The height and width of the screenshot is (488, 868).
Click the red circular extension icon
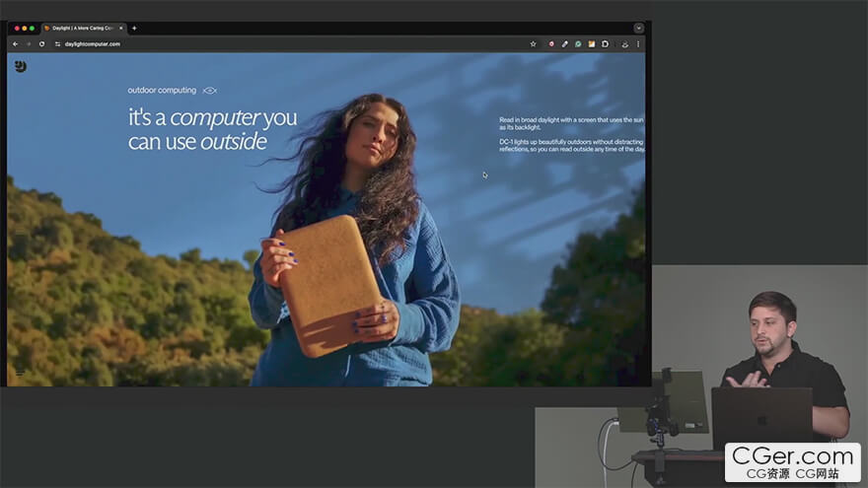point(551,44)
